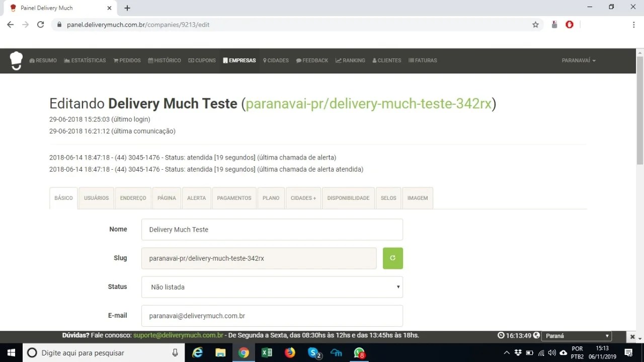
Task: Open File Explorer from the taskbar
Action: [220, 352]
